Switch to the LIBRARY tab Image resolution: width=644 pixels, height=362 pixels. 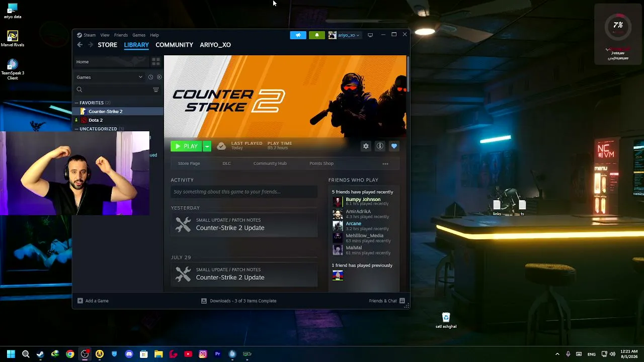point(136,45)
